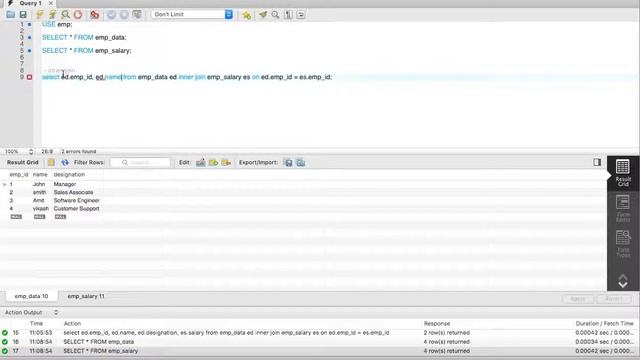Refresh the result grid data

(x=64, y=162)
